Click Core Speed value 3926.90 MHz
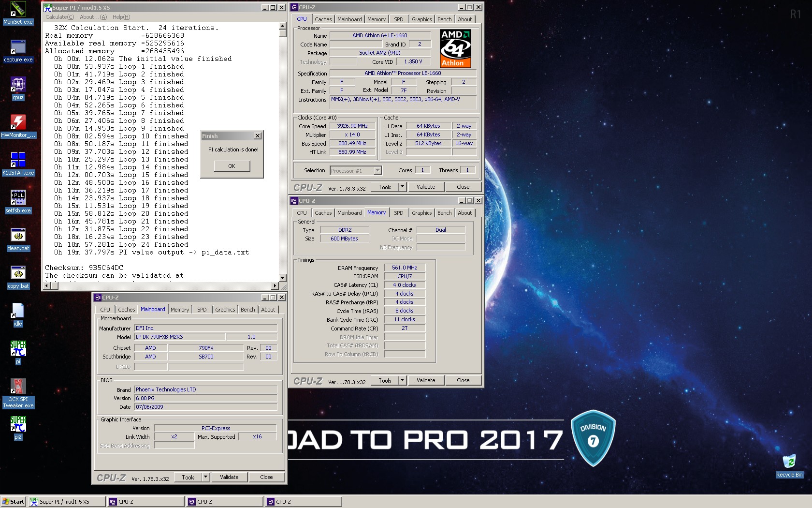This screenshot has height=508, width=812. [x=352, y=126]
